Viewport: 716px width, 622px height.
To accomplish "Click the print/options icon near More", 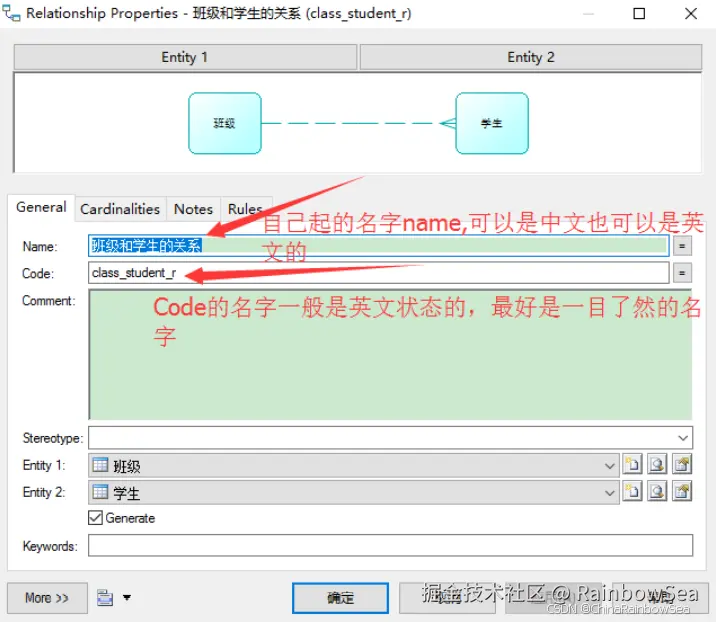I will point(105,598).
